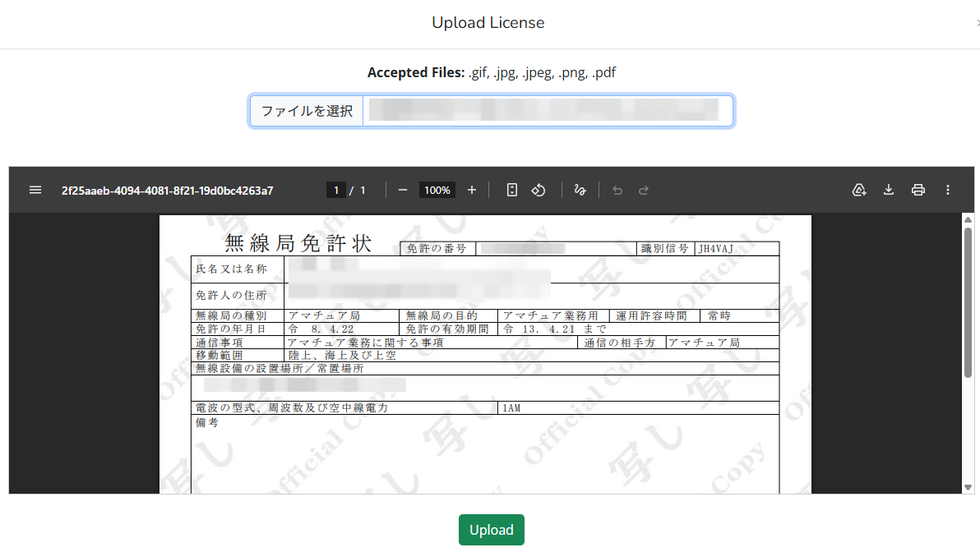980x552 pixels.
Task: Click the page number field
Action: pos(335,190)
